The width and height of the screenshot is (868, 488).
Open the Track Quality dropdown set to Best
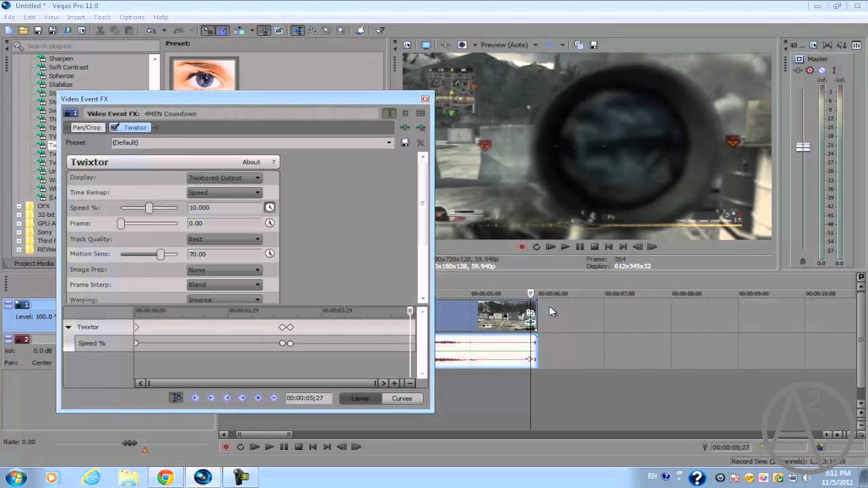click(x=224, y=239)
